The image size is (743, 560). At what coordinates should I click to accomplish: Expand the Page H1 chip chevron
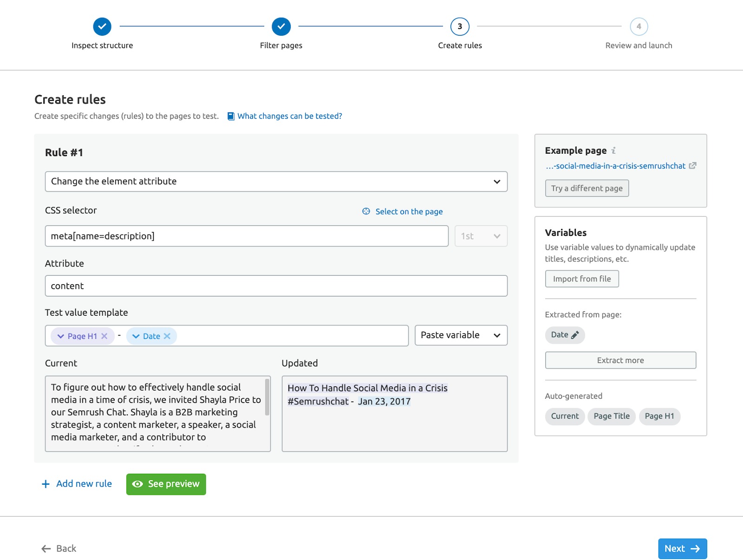point(61,336)
